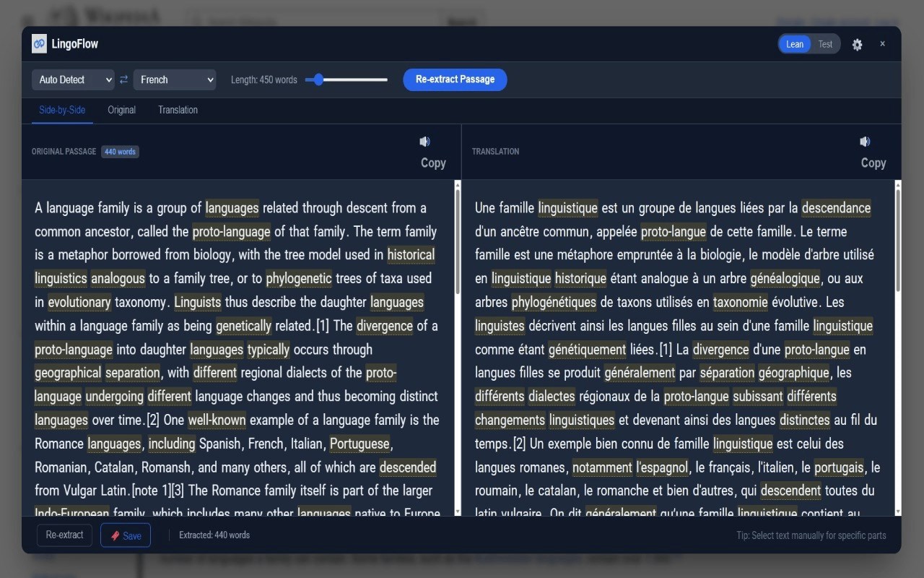Screen dimensions: 924x578
Task: Click the Re-extract button at the bottom
Action: 64,535
